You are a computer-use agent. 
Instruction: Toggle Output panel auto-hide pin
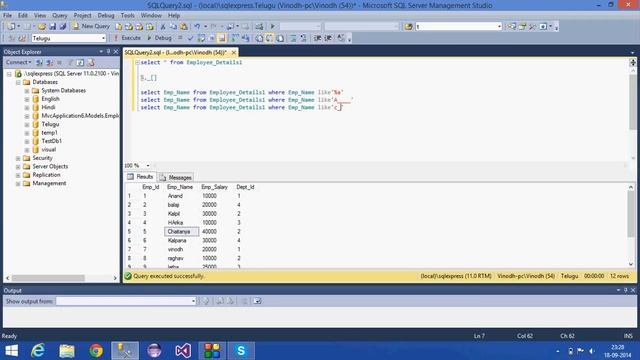(625, 290)
